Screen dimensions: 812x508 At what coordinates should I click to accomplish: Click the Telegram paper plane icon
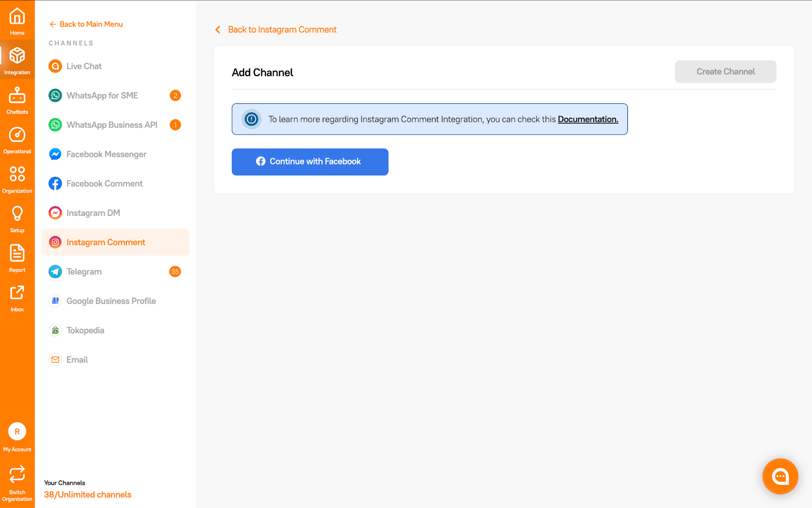pyautogui.click(x=55, y=272)
